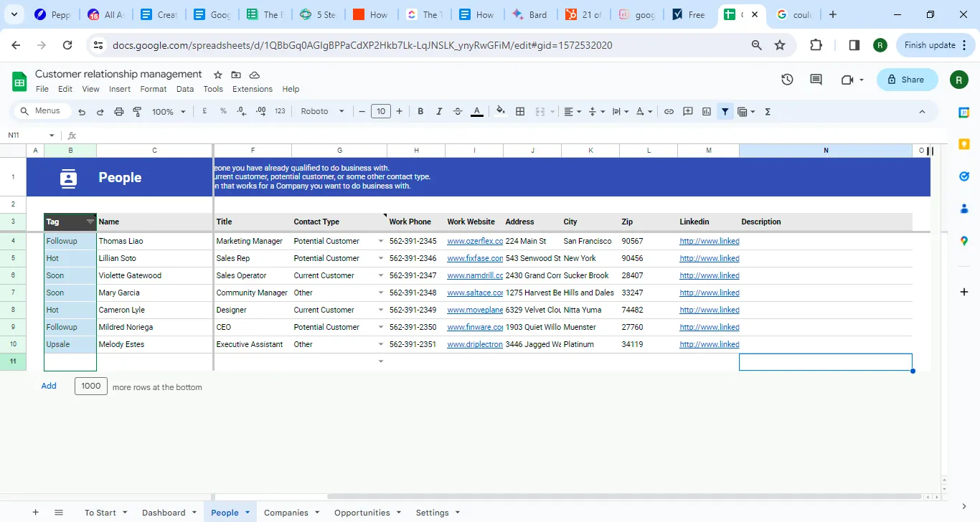This screenshot has height=522, width=980.
Task: Open Google Sheets home icon
Action: tap(19, 81)
